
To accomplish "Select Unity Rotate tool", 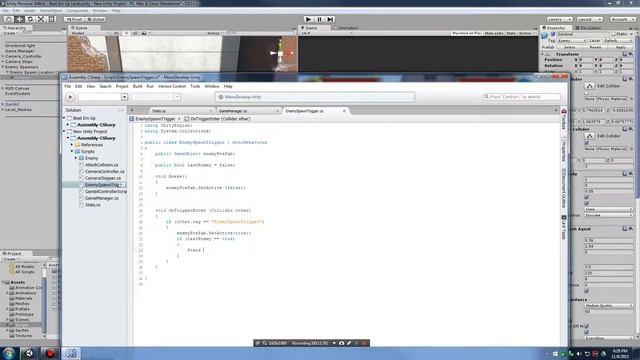I will (30, 19).
